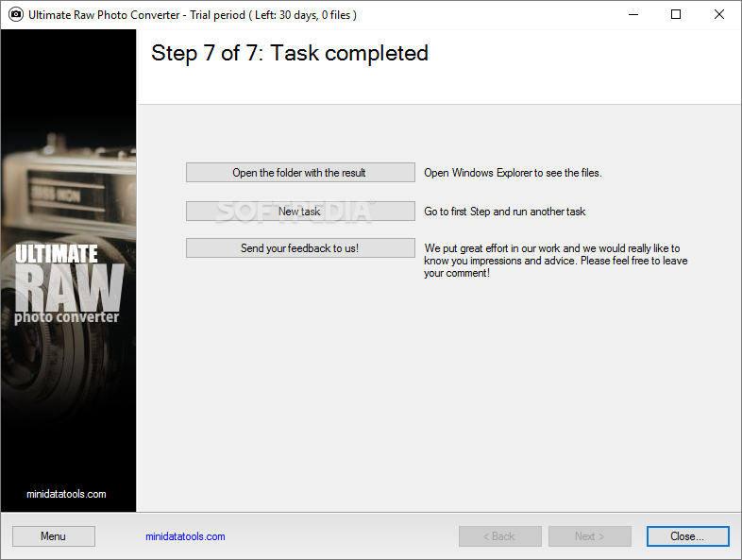This screenshot has height=560, width=742.
Task: Click 'Go to first Step and run another task' text
Action: click(x=504, y=212)
